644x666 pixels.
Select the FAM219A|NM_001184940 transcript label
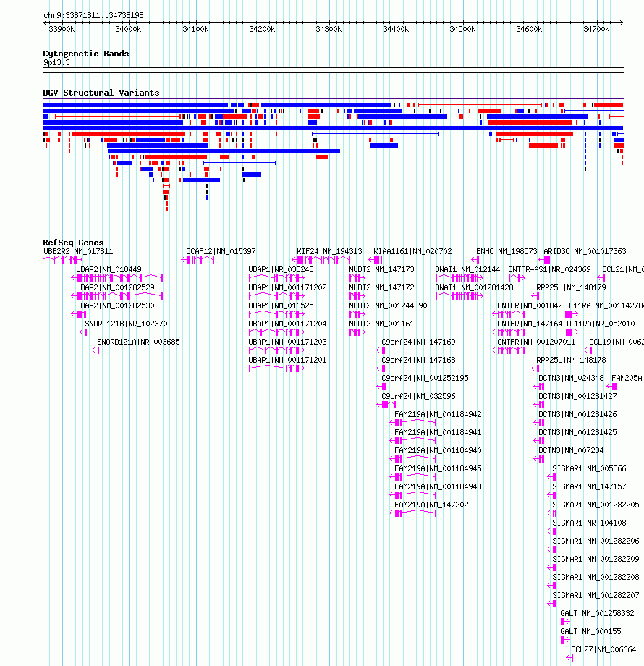click(x=438, y=451)
